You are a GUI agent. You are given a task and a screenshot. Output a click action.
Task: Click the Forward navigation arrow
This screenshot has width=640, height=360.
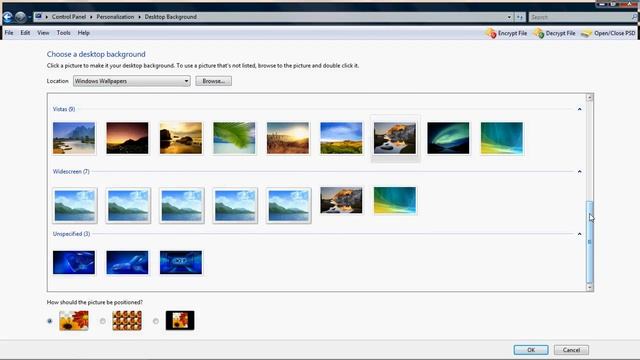tap(20, 17)
